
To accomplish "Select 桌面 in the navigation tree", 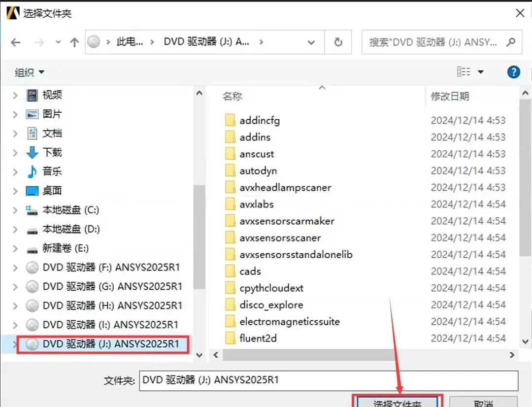I will tap(52, 190).
